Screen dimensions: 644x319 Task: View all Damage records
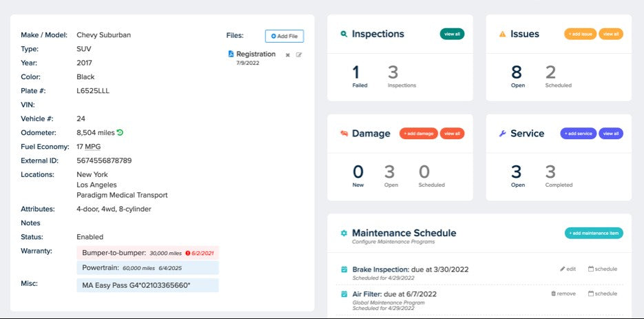coord(452,134)
